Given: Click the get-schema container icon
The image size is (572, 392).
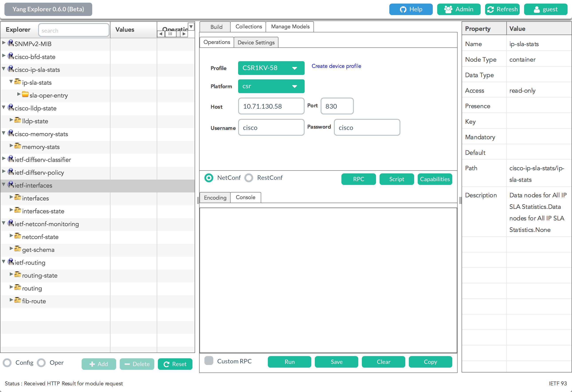Looking at the screenshot, I should click(18, 249).
